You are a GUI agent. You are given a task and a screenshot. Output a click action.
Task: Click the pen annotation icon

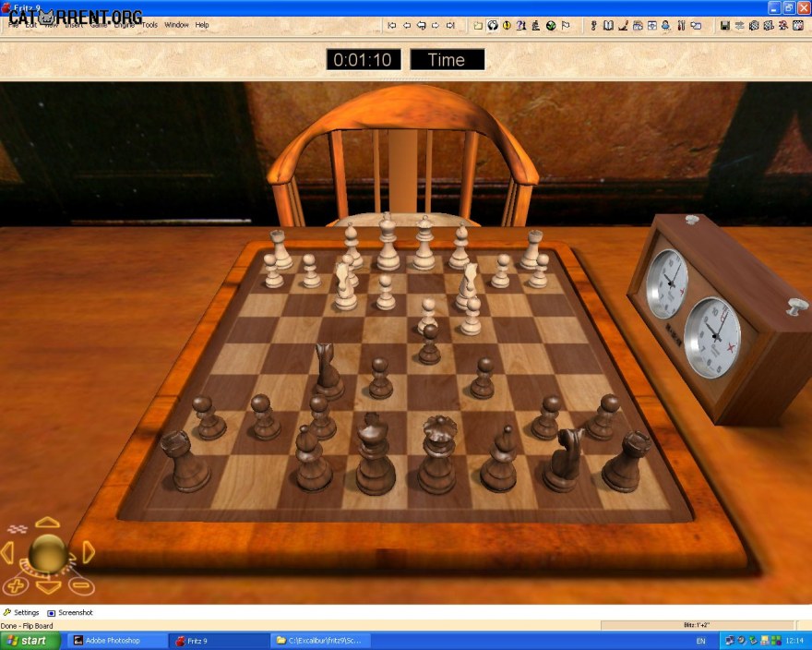(x=623, y=25)
